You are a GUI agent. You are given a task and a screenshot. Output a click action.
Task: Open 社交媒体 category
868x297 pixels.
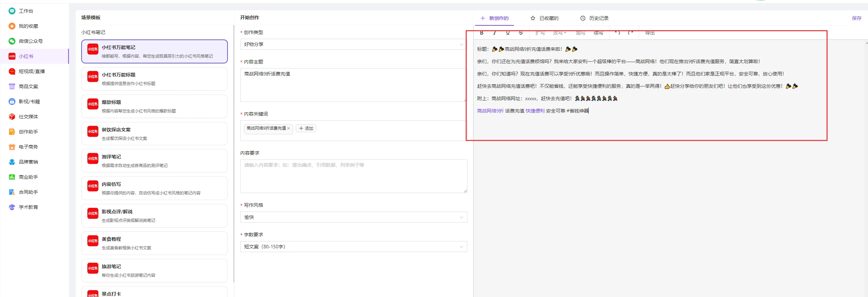[x=28, y=117]
